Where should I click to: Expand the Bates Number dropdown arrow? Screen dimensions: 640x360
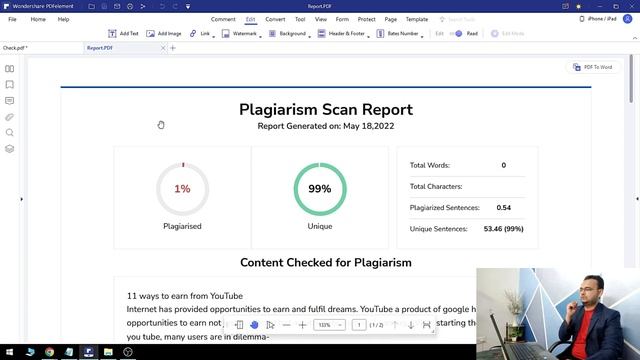[x=422, y=37]
